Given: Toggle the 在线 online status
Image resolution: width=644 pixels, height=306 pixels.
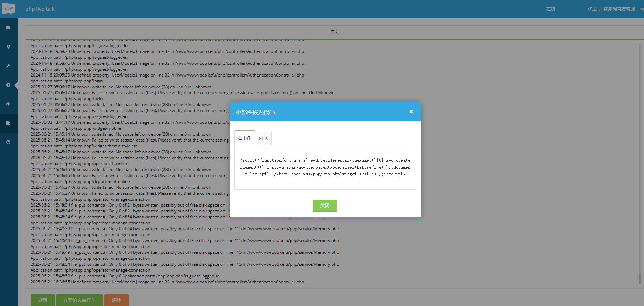Looking at the screenshot, I should pos(551,9).
